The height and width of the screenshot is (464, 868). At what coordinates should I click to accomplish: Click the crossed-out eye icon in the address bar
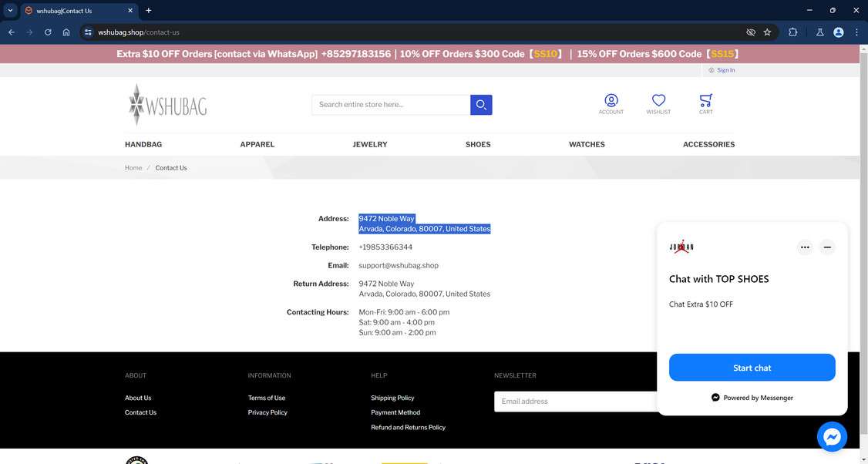[x=751, y=32]
